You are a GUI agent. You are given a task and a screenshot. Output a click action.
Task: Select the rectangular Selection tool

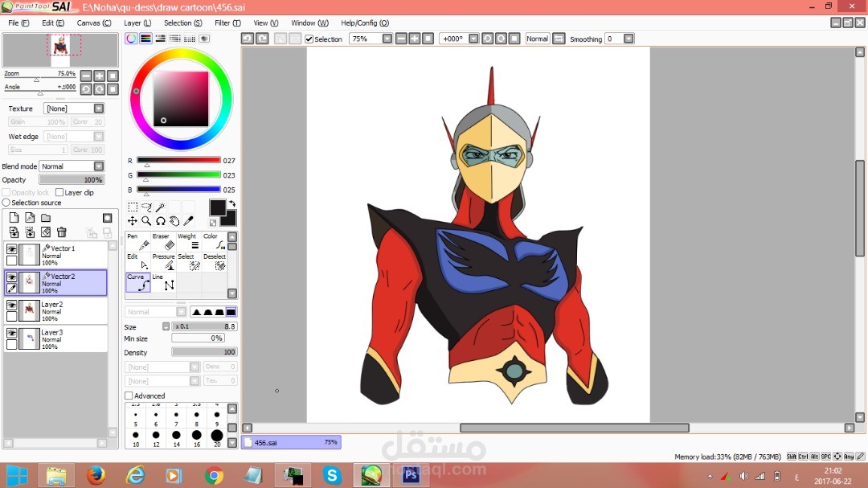coord(133,207)
